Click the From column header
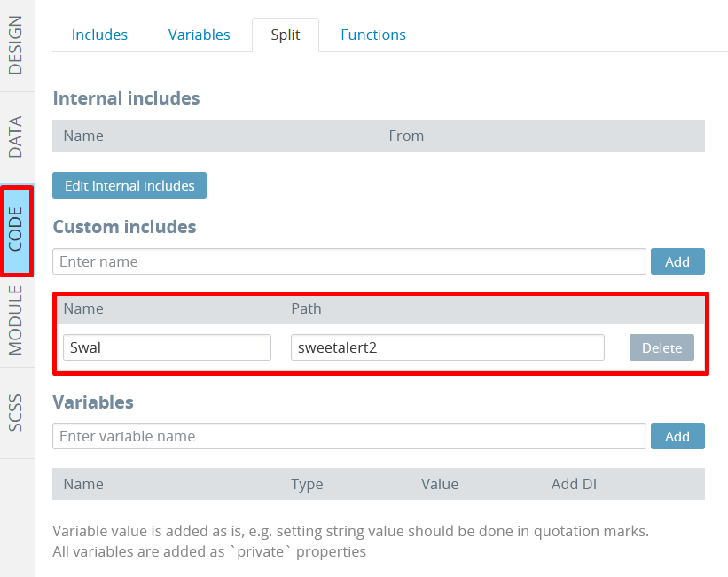Viewport: 728px width, 577px height. (406, 136)
